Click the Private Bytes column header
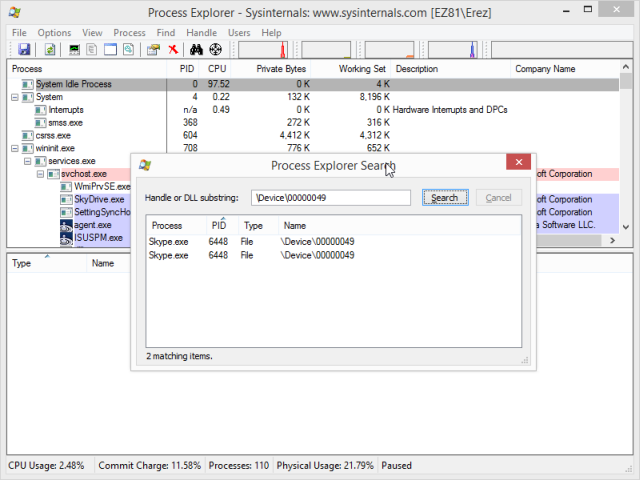Viewport: 640px width, 480px height. (x=271, y=69)
